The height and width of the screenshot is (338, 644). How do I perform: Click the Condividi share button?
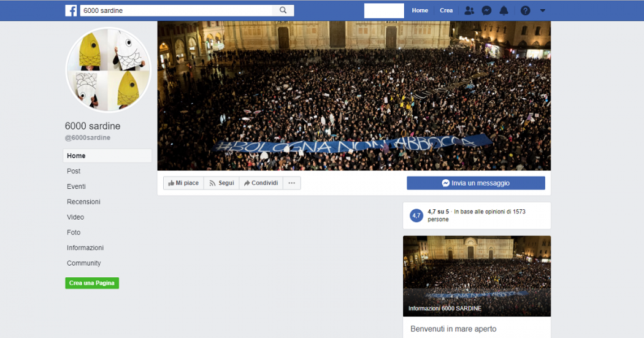[x=261, y=183]
